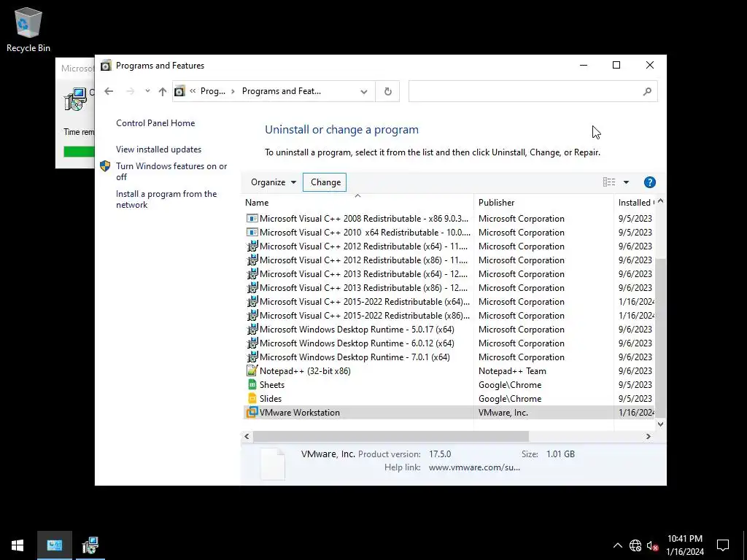Click the search programs input box
This screenshot has width=747, height=560.
click(525, 91)
